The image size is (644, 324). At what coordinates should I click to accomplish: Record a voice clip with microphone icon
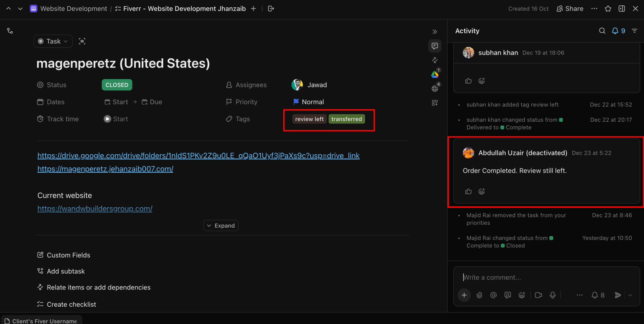(553, 295)
